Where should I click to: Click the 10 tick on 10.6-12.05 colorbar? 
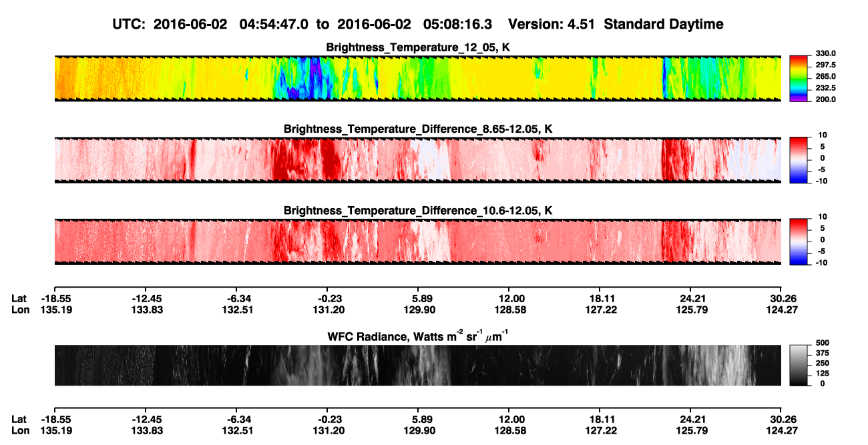coord(824,217)
